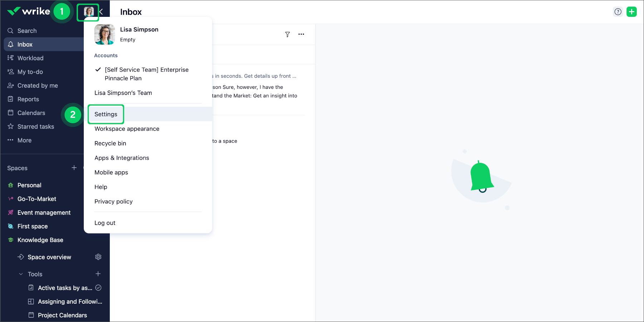This screenshot has width=644, height=322.
Task: Click the Calendars icon
Action: point(10,113)
